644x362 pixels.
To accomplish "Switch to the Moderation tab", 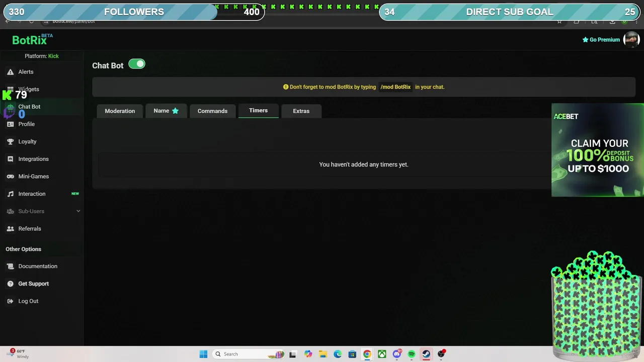I will pos(120,111).
